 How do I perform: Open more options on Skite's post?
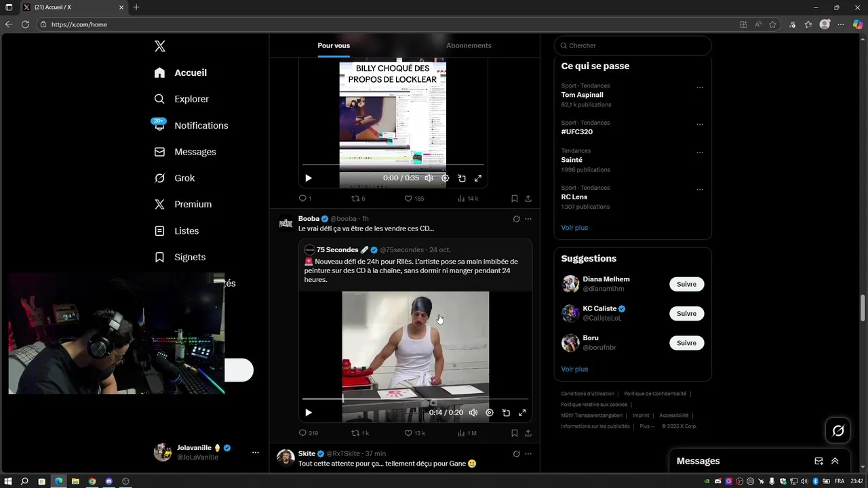click(x=528, y=453)
